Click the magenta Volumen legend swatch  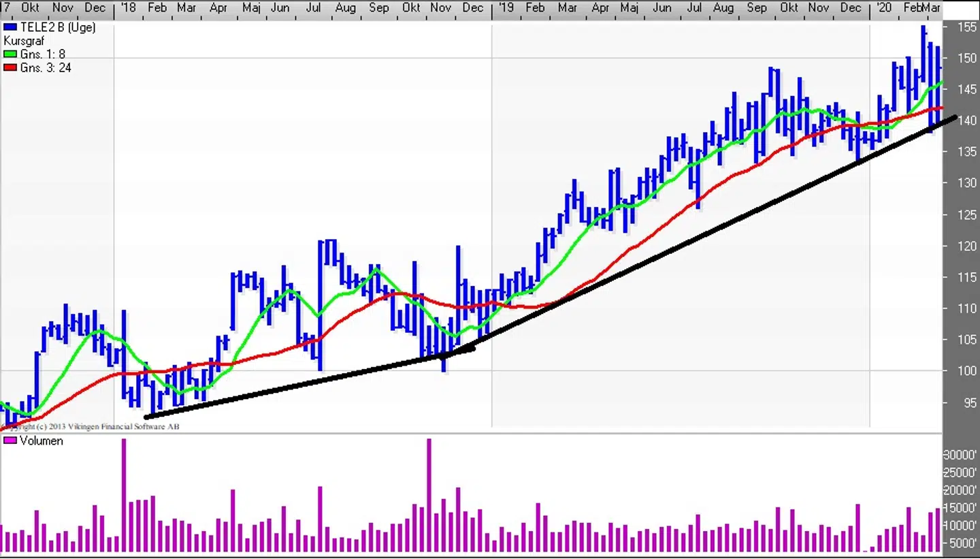click(10, 441)
